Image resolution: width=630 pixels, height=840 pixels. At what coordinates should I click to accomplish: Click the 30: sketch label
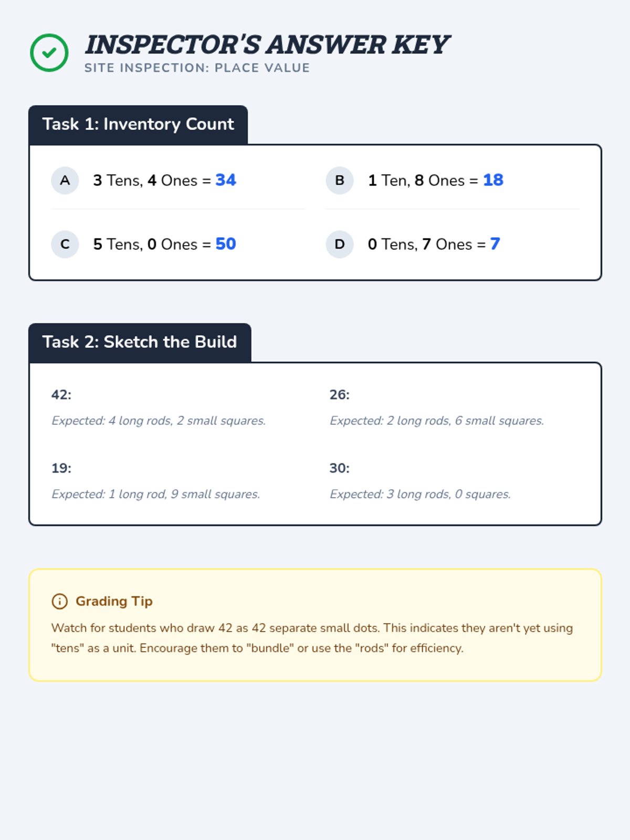click(x=340, y=468)
